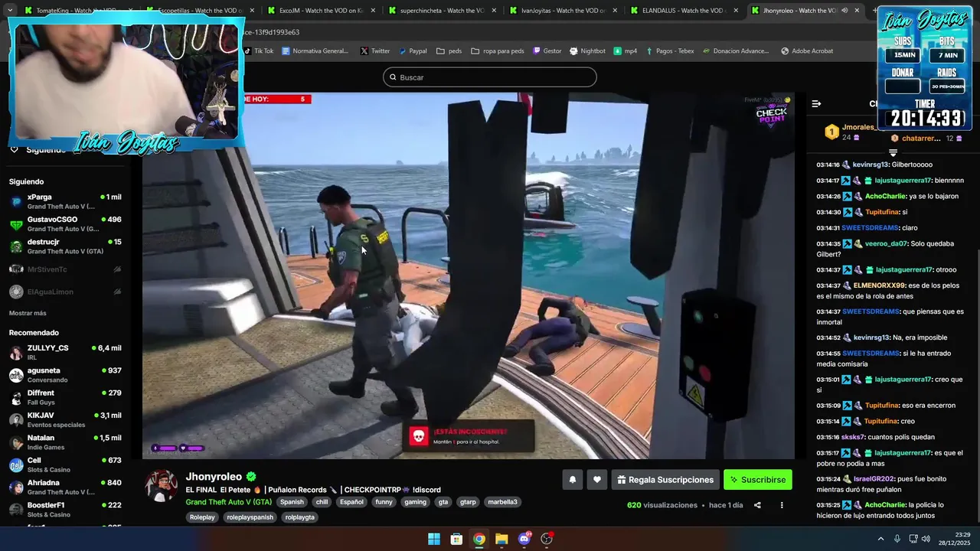Expand the 'ropa para peds' bookmark folder

(x=498, y=51)
